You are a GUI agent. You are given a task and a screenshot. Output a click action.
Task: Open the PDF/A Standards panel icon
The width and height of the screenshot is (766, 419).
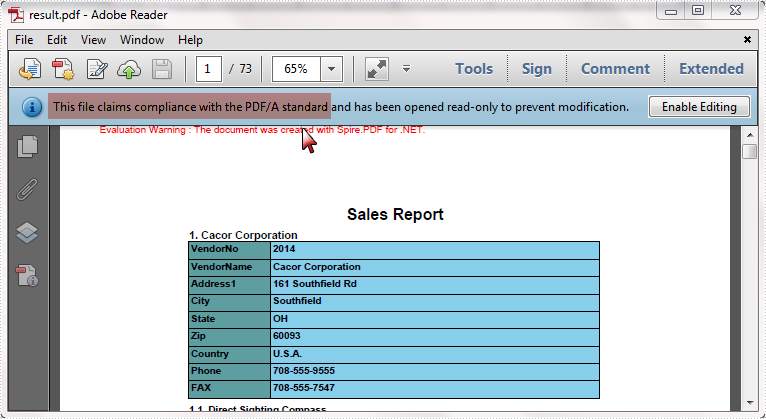[x=27, y=275]
